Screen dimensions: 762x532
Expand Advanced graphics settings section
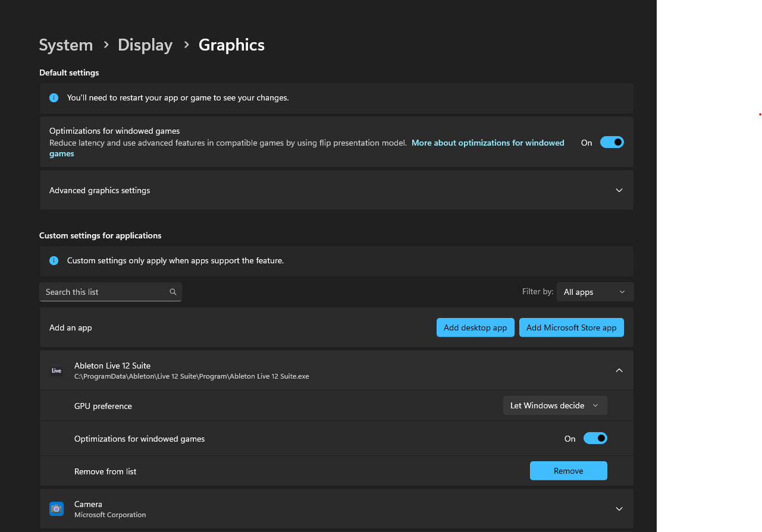point(619,190)
